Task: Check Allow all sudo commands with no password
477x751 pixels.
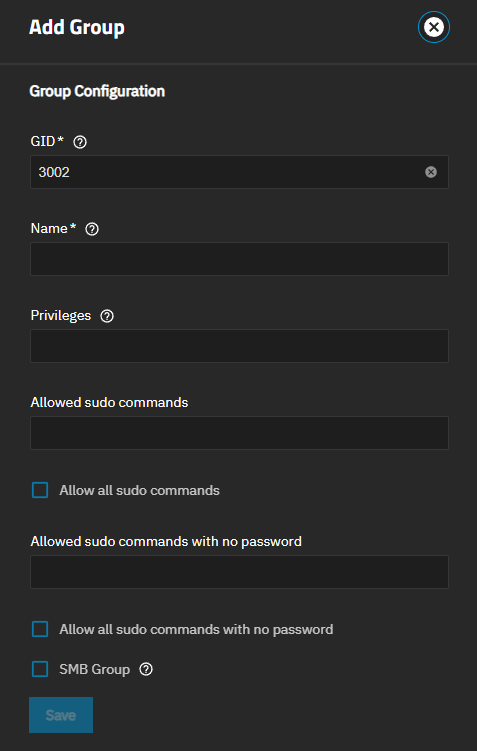Action: click(x=40, y=629)
